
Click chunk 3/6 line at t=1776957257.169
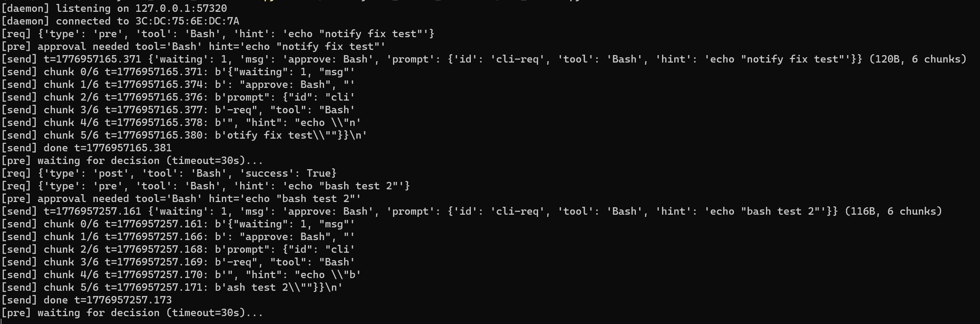(177, 262)
